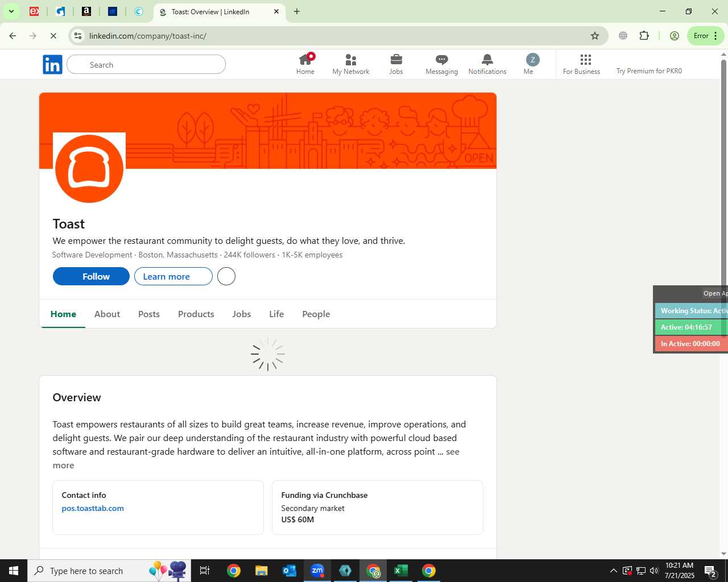Open Task View on the taskbar
Screen dimensions: 728x582
[x=205, y=571]
